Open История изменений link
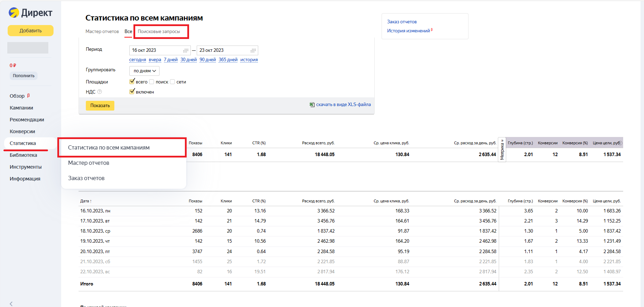 click(x=409, y=31)
